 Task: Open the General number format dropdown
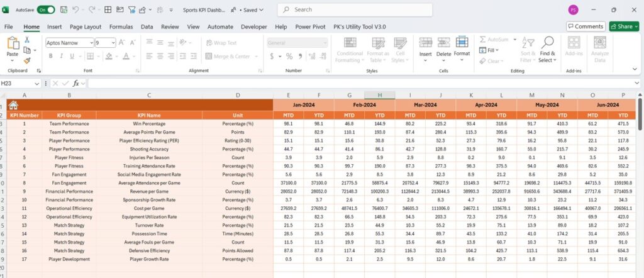coord(325,43)
